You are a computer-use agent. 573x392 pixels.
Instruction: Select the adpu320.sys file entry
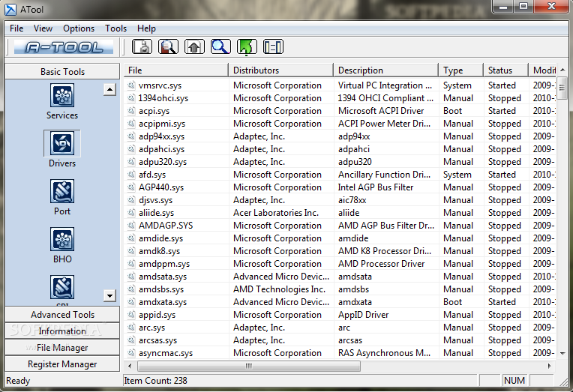point(163,162)
